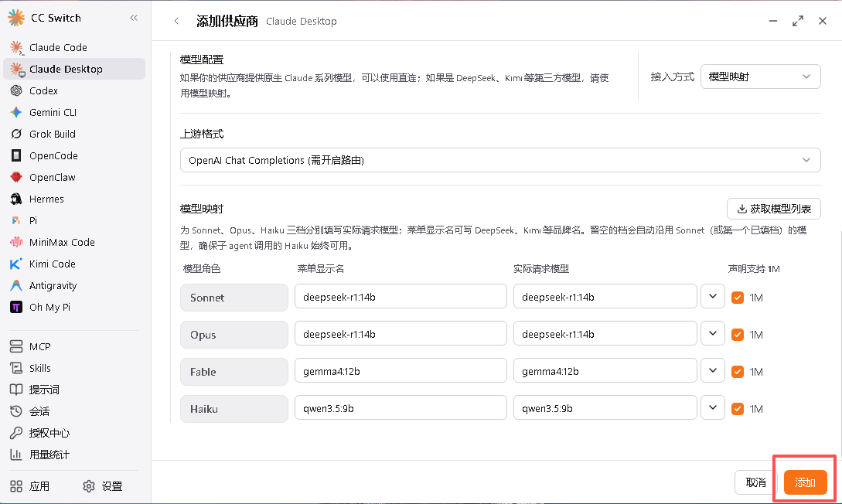Open Kimi Code via its K icon
The width and height of the screenshot is (842, 504).
[16, 264]
